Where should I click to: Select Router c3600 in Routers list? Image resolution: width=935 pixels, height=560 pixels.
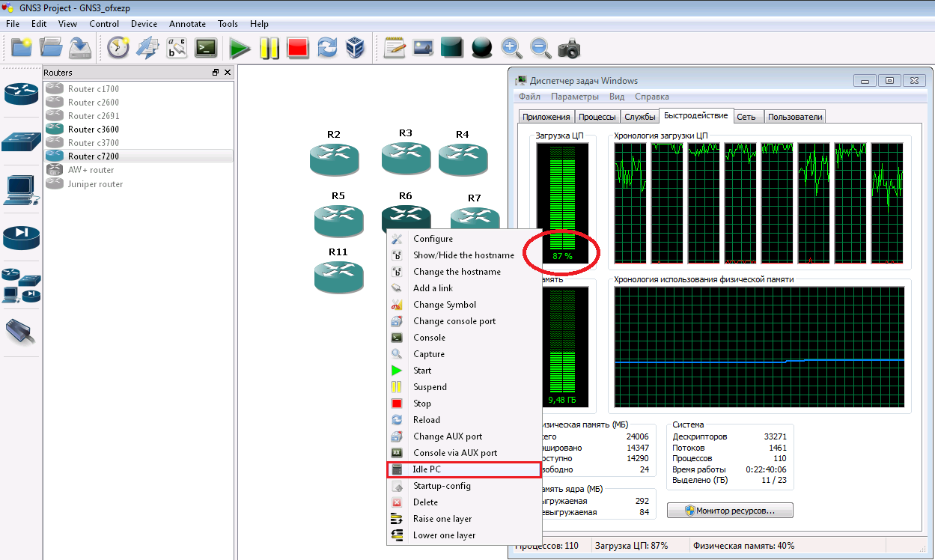tap(93, 130)
